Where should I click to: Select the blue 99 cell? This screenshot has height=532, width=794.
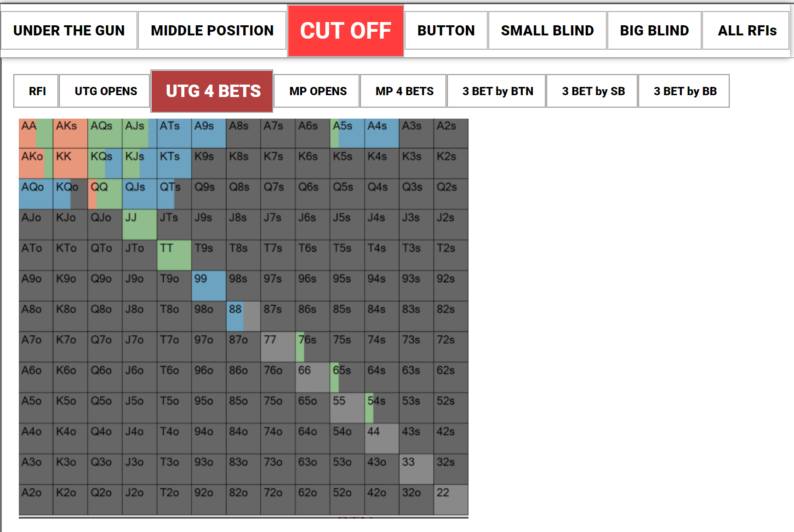coord(209,286)
